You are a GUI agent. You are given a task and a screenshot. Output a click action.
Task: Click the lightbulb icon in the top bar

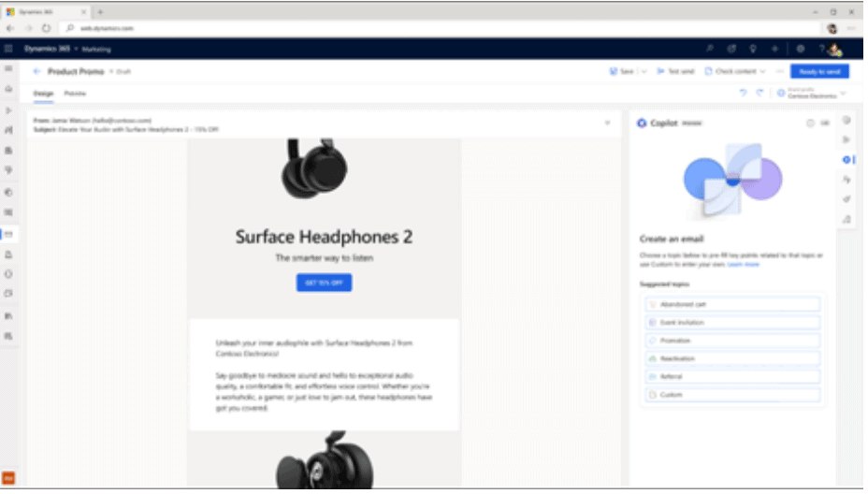click(x=752, y=49)
